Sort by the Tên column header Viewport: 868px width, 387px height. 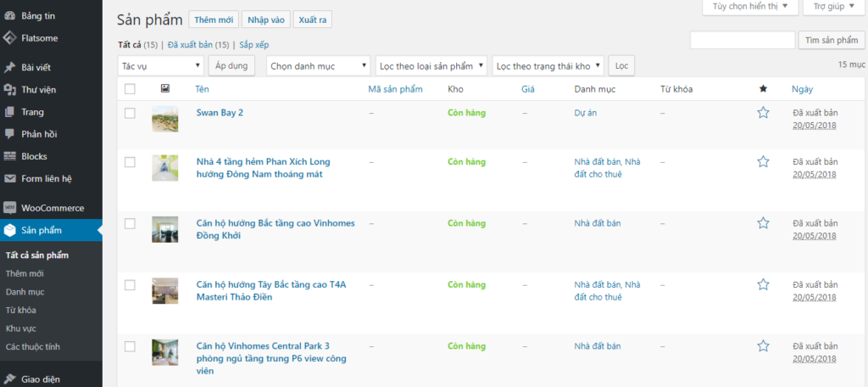[203, 89]
